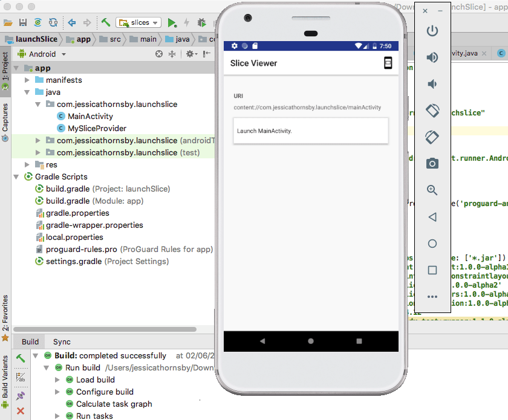
Task: Expand the launchslice (test) package
Action: click(x=38, y=152)
